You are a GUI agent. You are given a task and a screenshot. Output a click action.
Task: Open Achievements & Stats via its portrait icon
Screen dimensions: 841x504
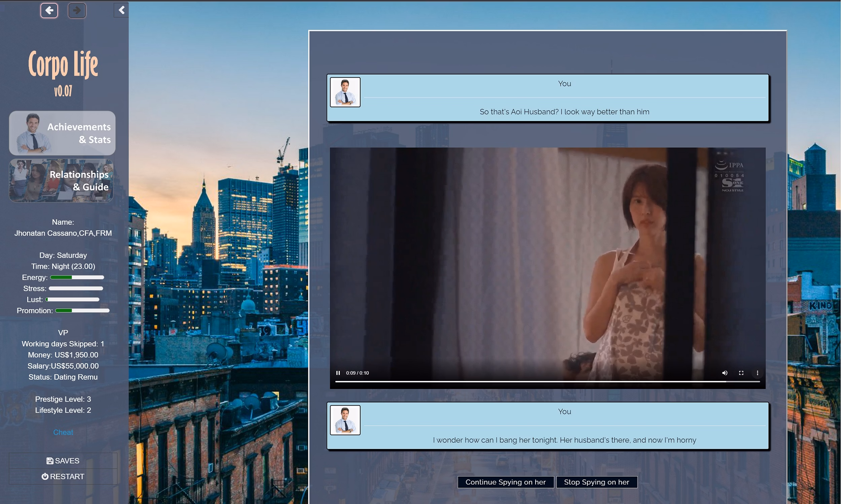point(32,133)
